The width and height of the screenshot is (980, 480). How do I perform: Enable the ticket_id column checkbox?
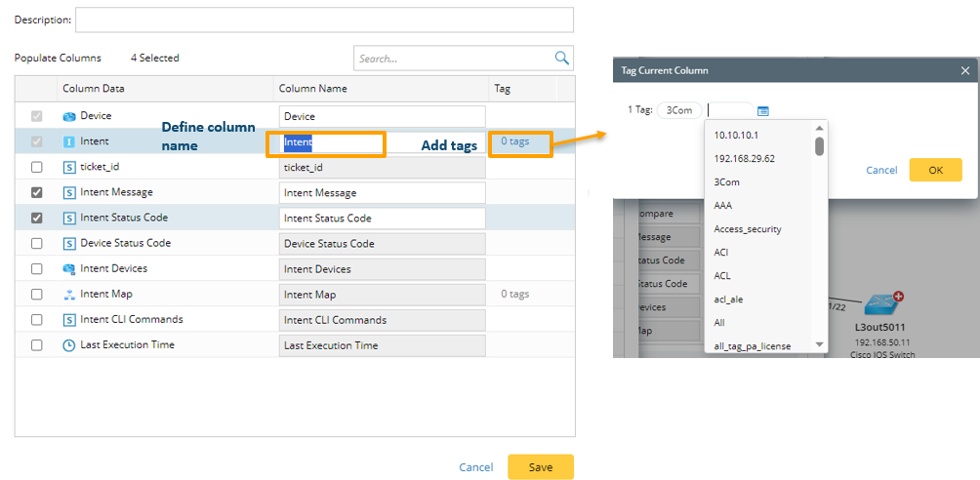pos(37,167)
